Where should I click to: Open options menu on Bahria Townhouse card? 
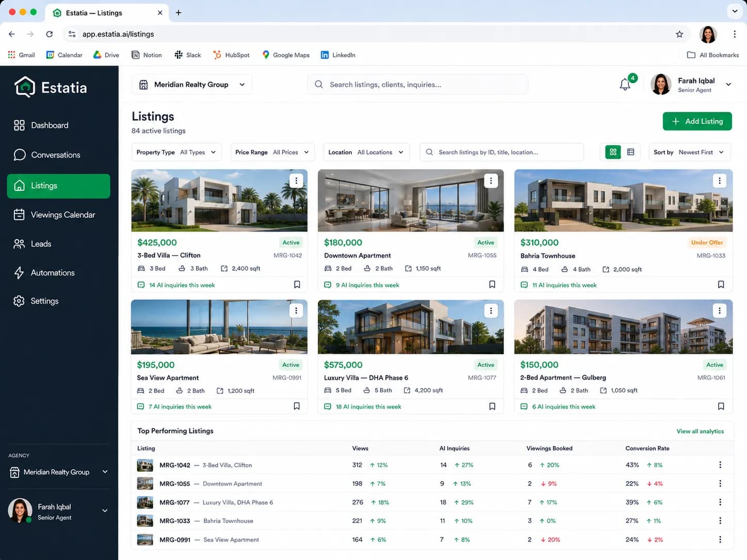(720, 180)
